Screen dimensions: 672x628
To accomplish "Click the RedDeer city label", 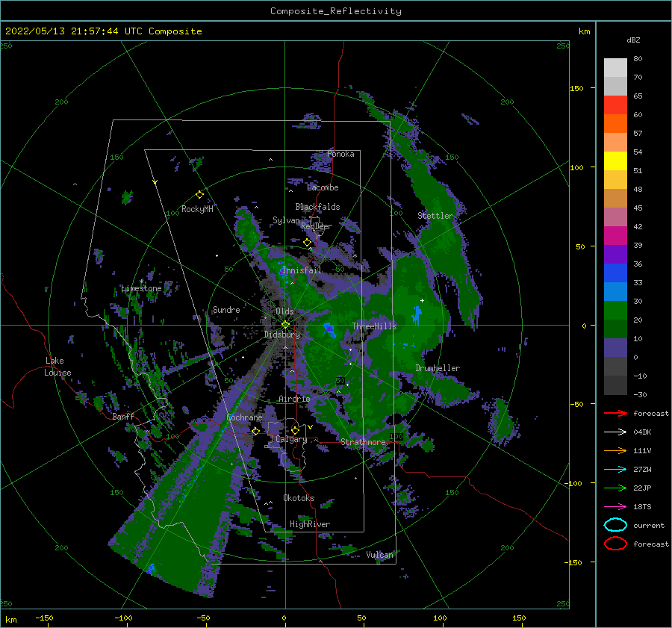I will (x=317, y=226).
